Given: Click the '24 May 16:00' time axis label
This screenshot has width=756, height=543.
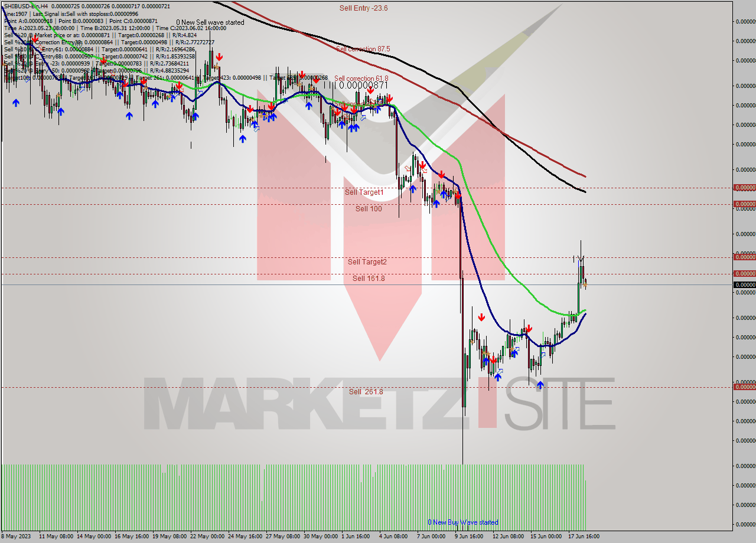Looking at the screenshot, I should pyautogui.click(x=245, y=537).
